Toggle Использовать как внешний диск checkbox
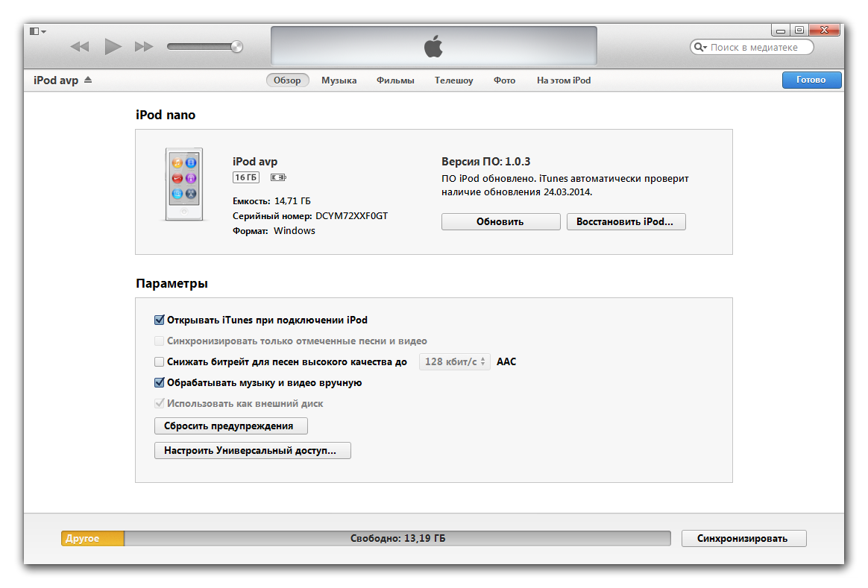 160,403
